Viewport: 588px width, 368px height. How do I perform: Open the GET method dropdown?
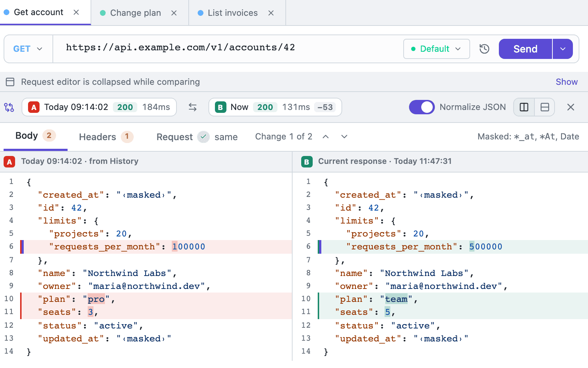(28, 49)
